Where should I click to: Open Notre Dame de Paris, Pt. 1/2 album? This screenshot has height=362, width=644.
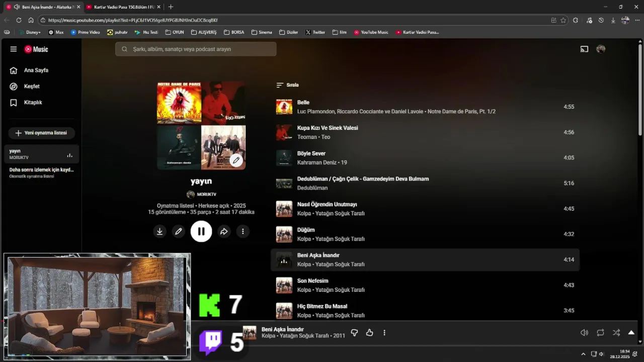(x=461, y=112)
